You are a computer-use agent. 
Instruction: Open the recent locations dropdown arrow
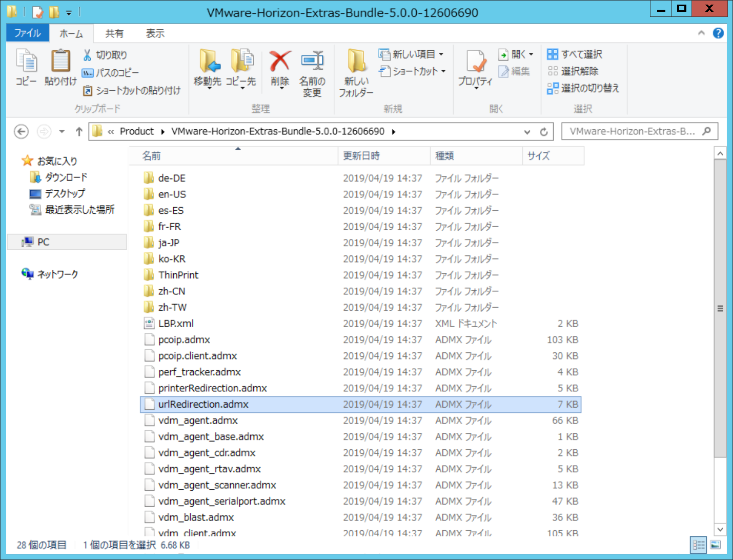[62, 132]
